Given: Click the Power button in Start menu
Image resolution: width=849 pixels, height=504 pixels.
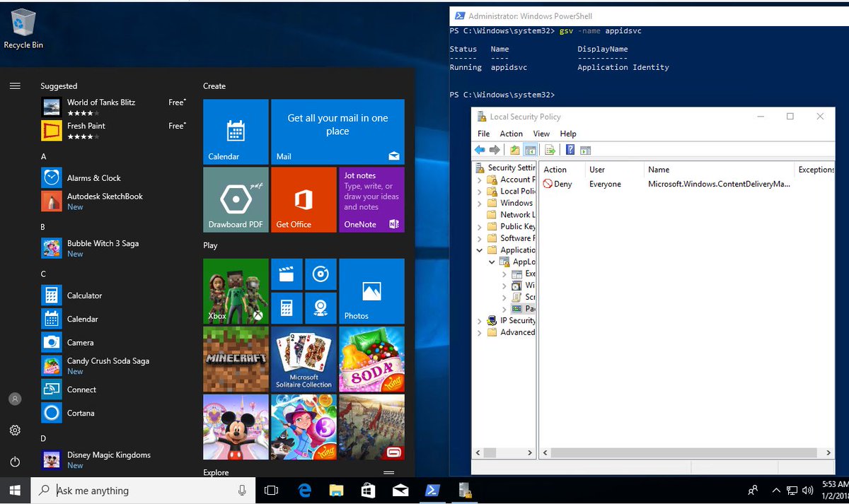Looking at the screenshot, I should click(15, 462).
